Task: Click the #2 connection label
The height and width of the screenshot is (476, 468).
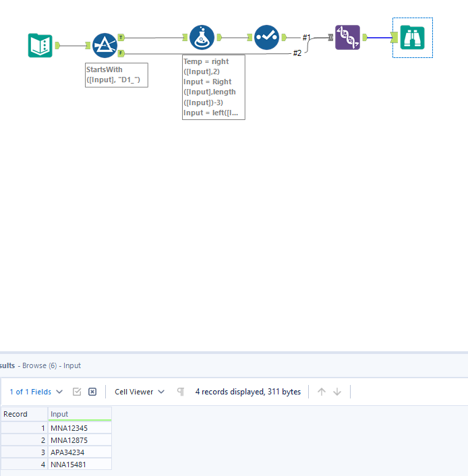Action: click(x=297, y=53)
